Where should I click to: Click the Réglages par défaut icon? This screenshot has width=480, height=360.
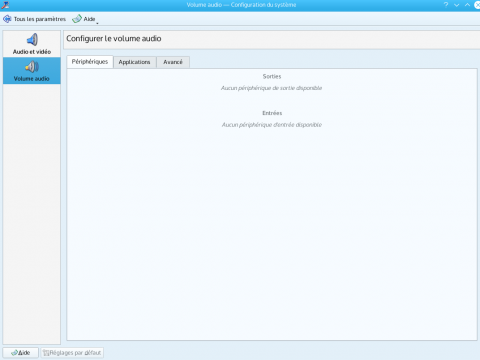click(x=46, y=353)
